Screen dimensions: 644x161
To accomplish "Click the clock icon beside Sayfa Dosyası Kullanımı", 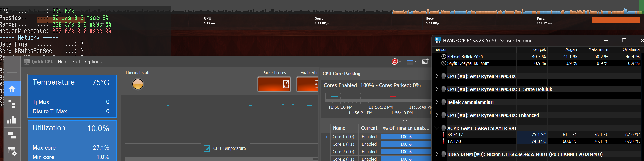I will pos(444,63).
